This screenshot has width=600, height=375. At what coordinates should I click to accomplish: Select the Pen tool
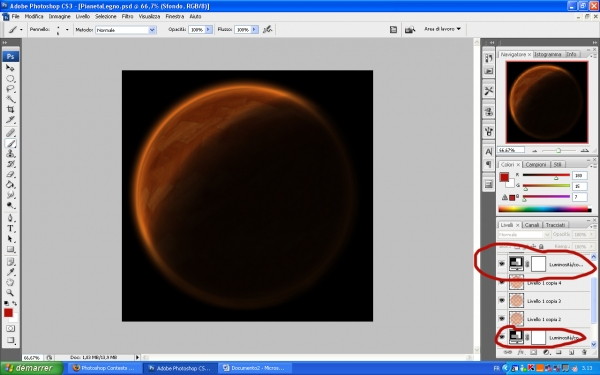click(10, 218)
